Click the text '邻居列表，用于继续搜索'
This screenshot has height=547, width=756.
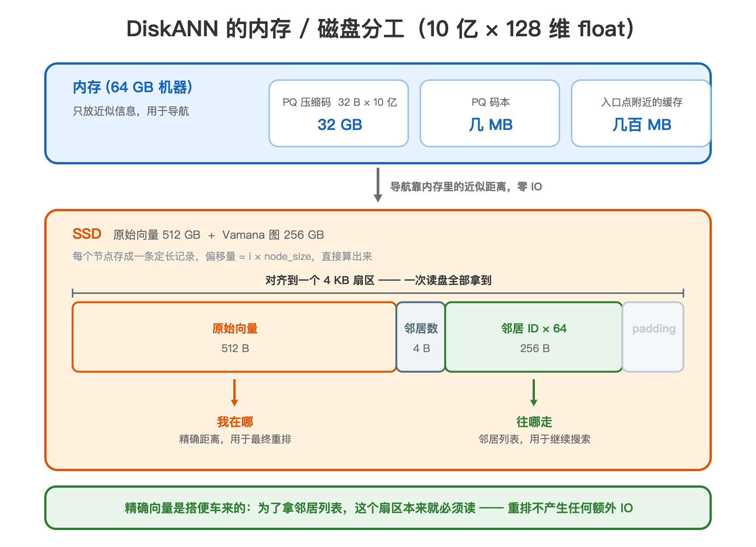534,439
